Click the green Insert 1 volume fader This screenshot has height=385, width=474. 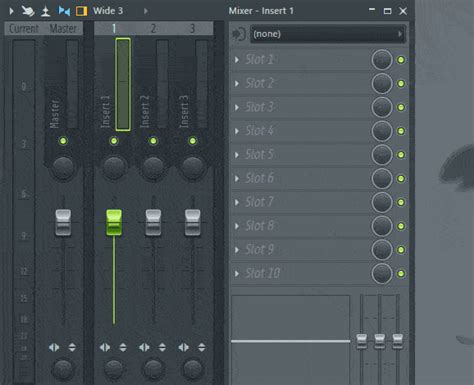click(114, 223)
